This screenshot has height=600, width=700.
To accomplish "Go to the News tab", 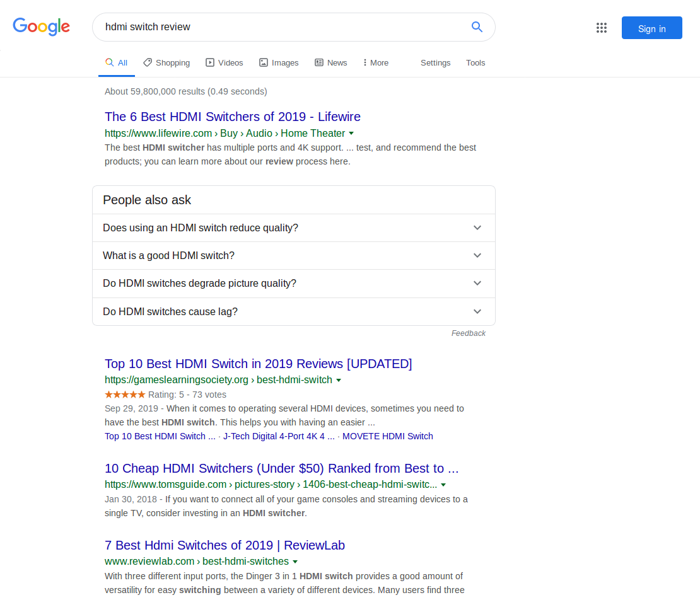I will (331, 63).
